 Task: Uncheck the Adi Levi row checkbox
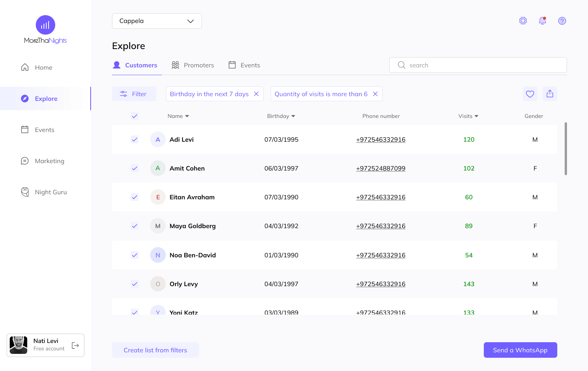(135, 139)
